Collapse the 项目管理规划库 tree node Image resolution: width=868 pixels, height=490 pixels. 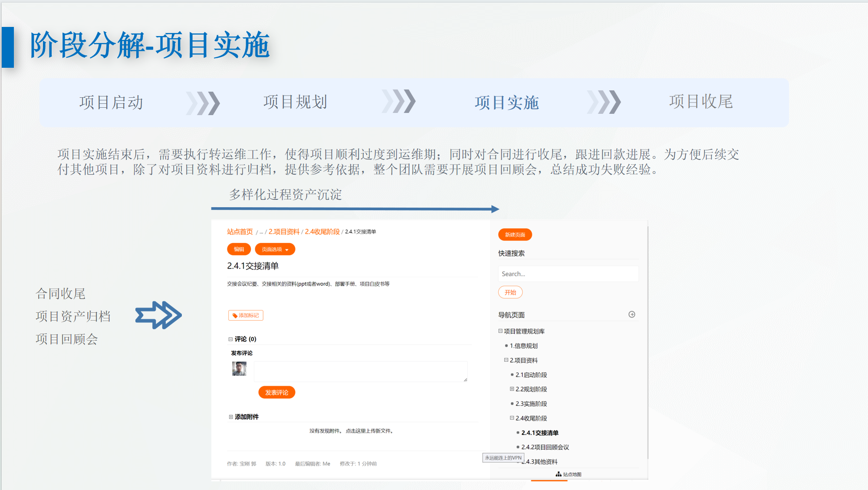tap(500, 331)
